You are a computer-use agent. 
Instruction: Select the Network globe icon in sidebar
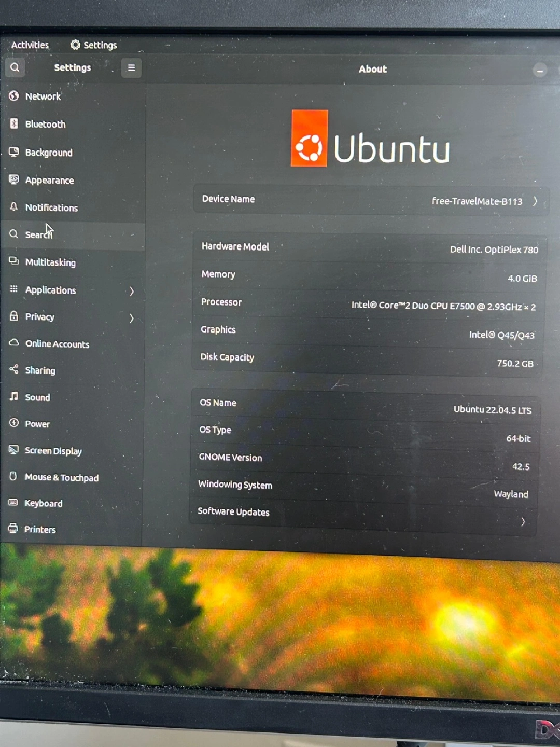14,96
